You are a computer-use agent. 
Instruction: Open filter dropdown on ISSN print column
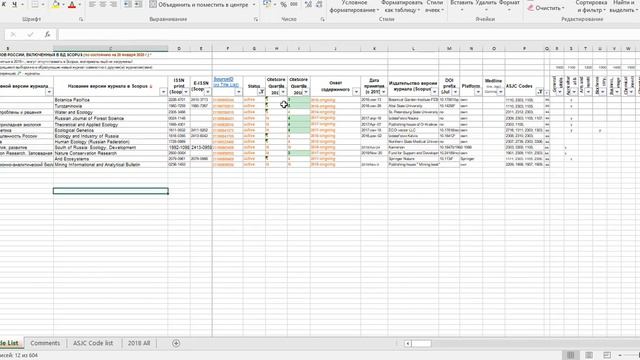coord(186,92)
